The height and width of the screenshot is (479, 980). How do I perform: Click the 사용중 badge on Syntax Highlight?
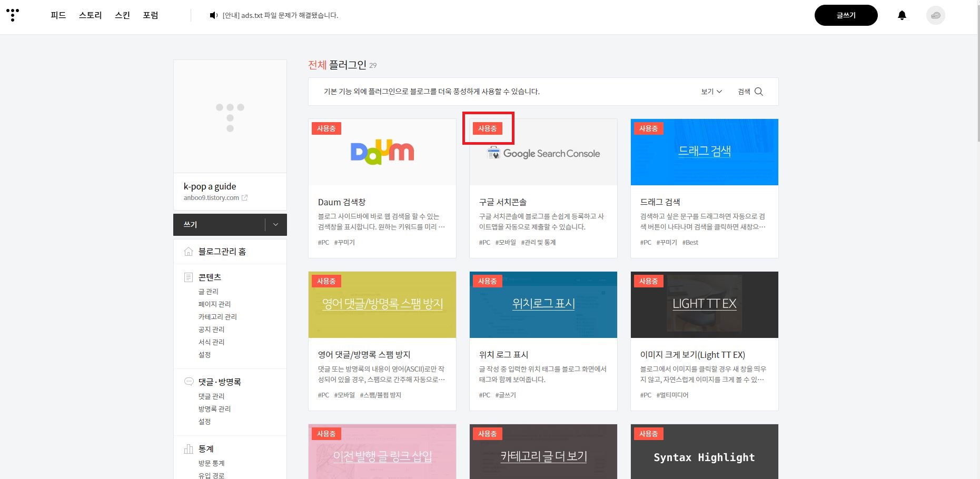pyautogui.click(x=649, y=434)
